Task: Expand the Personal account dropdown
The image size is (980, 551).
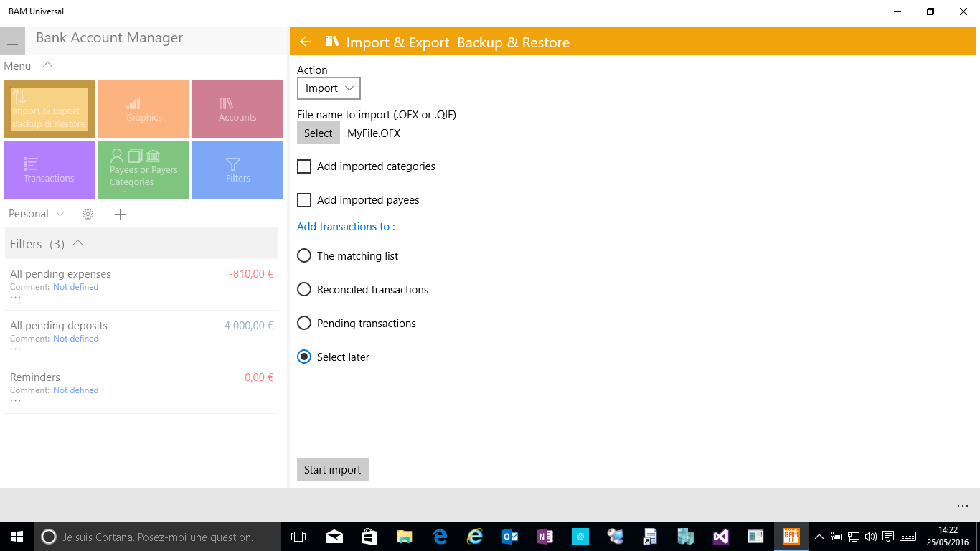Action: [37, 214]
